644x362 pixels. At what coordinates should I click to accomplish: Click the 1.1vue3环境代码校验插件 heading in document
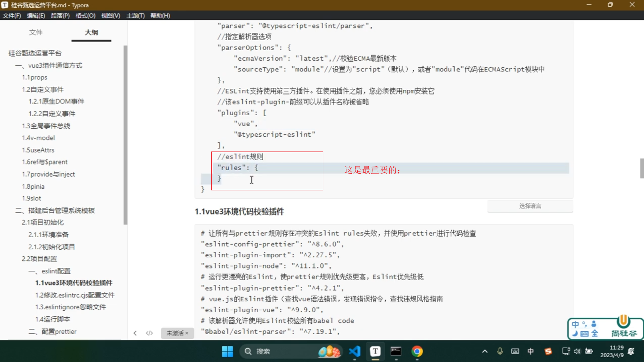239,212
